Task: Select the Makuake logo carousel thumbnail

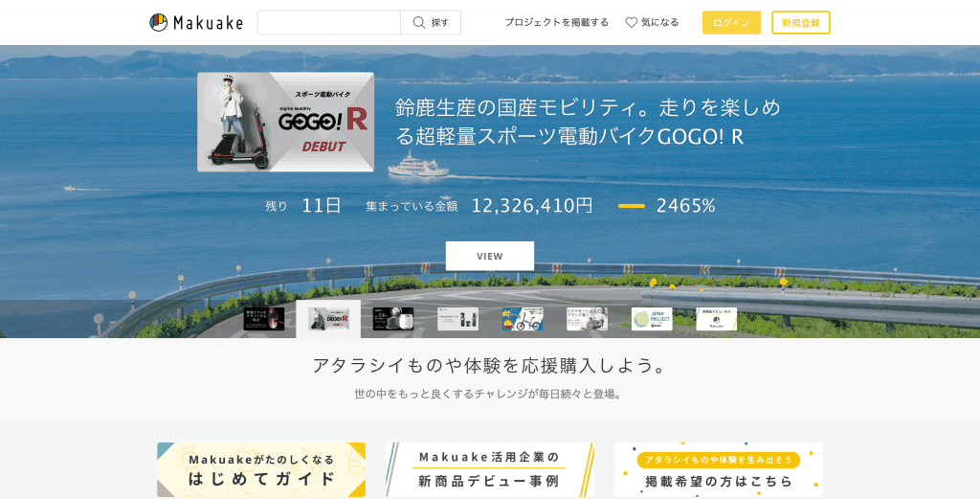Action: [716, 319]
